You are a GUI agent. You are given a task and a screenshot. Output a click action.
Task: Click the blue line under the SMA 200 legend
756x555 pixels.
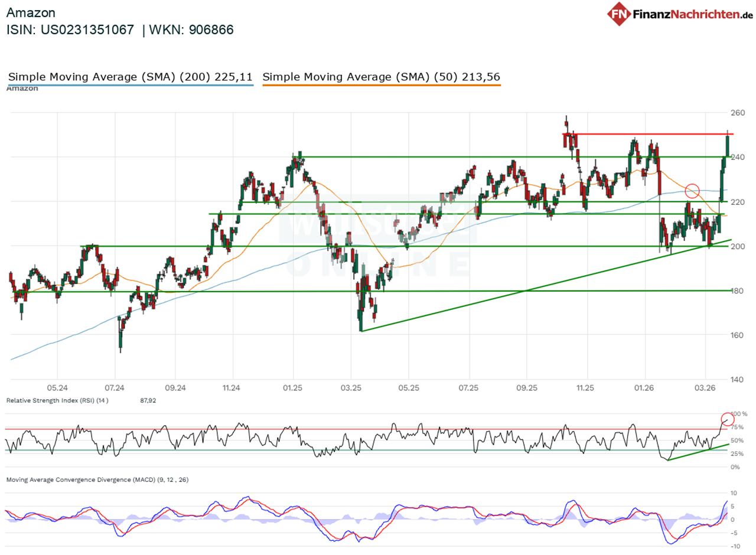tap(130, 86)
